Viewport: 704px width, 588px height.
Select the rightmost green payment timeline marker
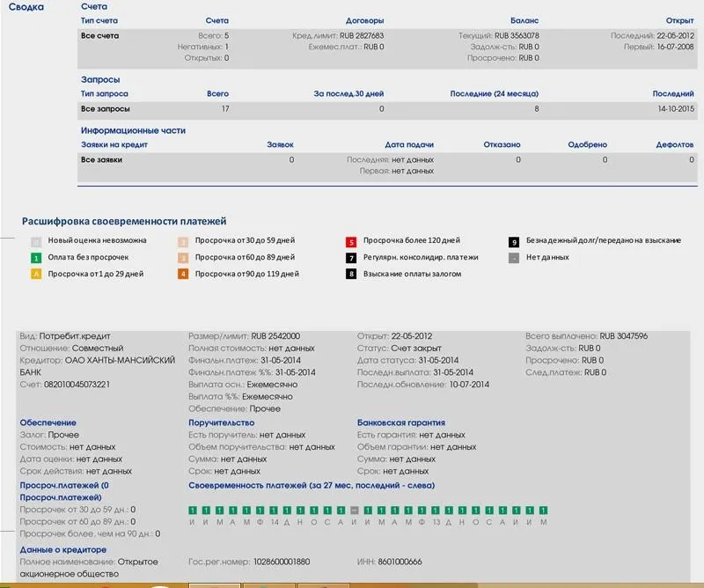coord(543,510)
